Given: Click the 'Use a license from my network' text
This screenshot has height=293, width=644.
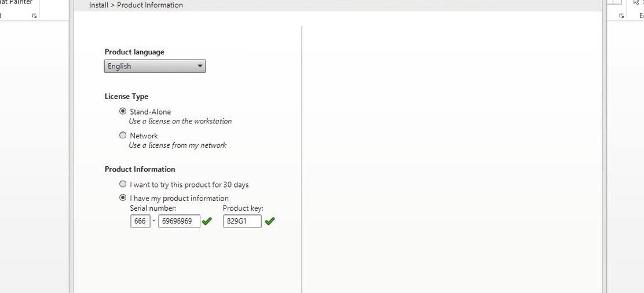Looking at the screenshot, I should [177, 145].
